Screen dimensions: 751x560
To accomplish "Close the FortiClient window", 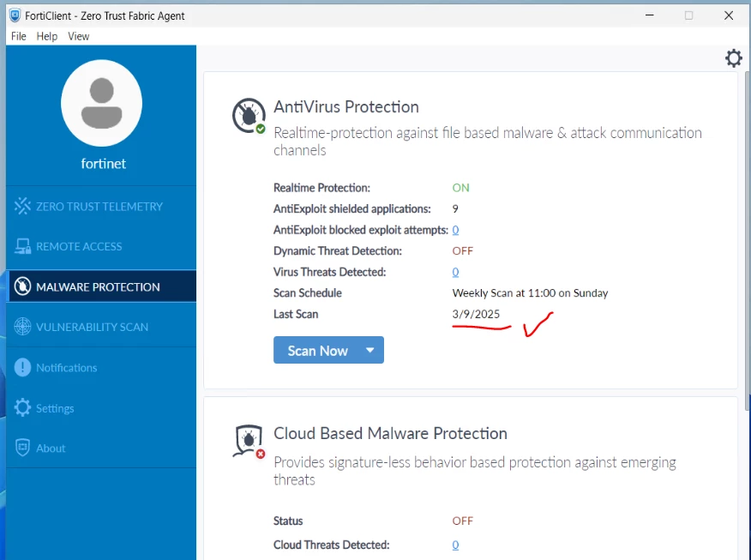I will click(729, 15).
